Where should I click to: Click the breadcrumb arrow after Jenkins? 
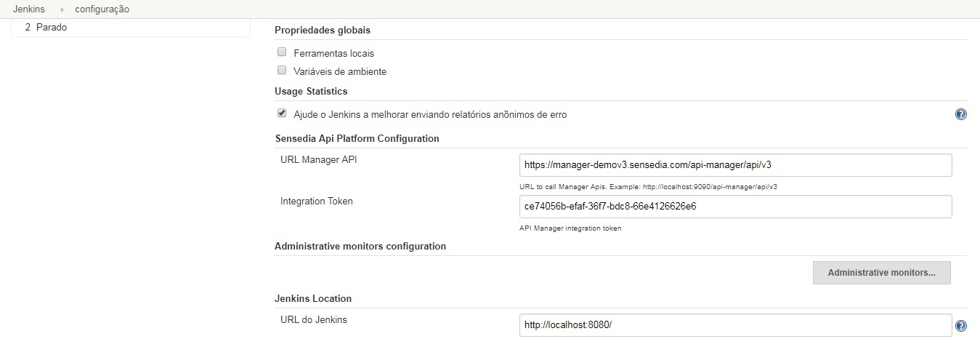62,9
